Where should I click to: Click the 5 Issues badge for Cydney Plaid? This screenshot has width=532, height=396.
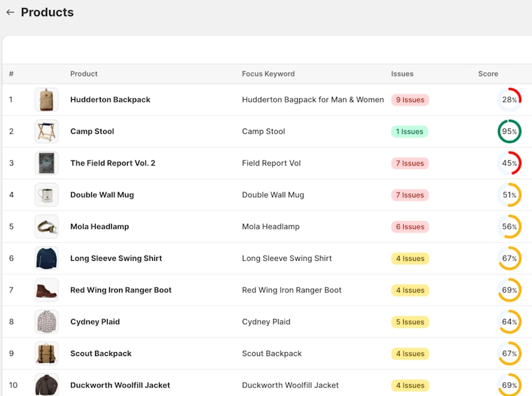(x=410, y=322)
